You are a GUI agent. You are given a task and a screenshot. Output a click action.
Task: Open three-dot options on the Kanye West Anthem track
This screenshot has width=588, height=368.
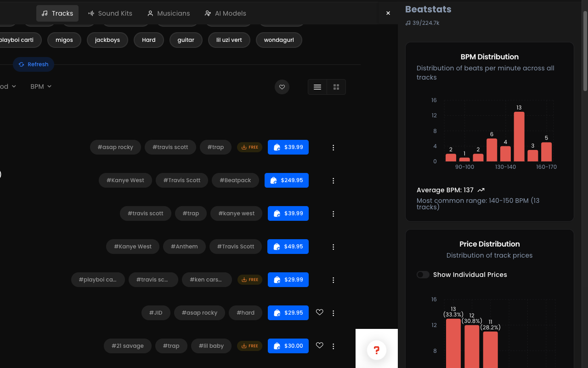333,247
